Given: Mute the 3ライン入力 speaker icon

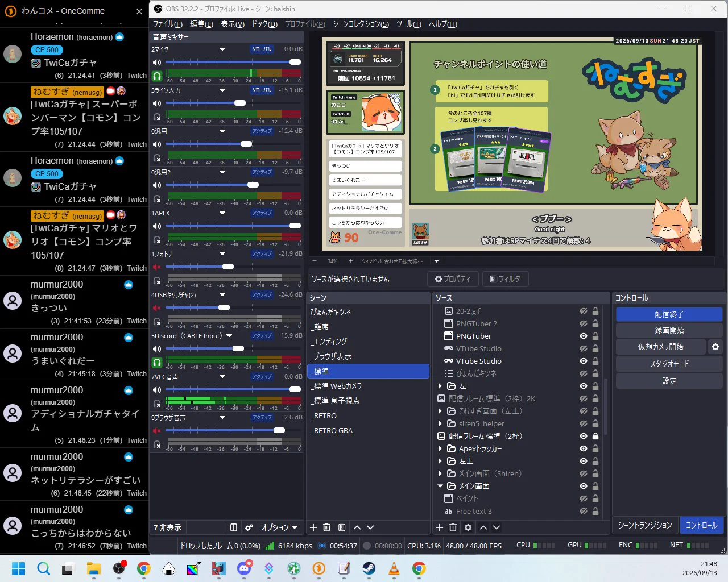Looking at the screenshot, I should point(157,103).
